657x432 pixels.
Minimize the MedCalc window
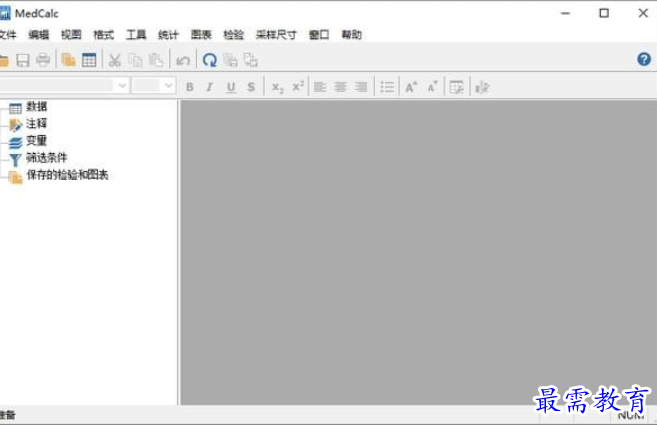coord(565,13)
